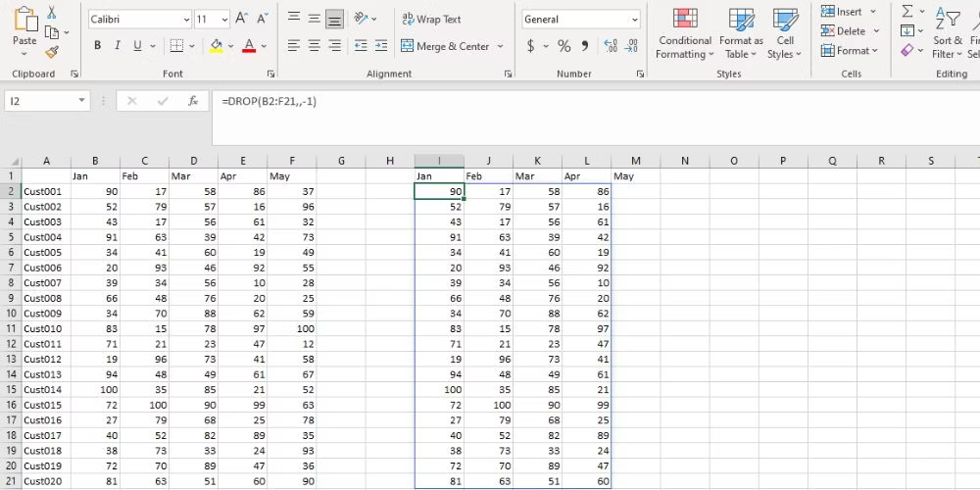
Task: Increase font size with the larger A icon
Action: pos(241,20)
